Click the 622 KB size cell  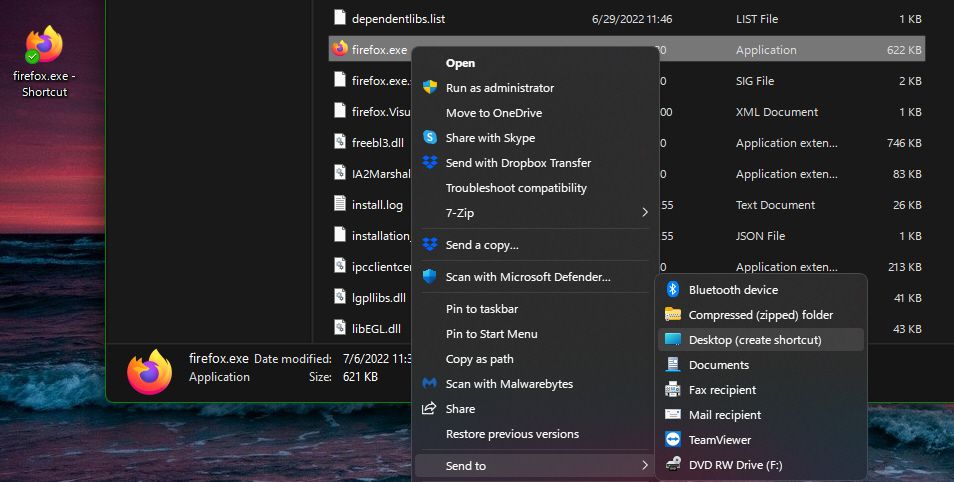[x=904, y=50]
